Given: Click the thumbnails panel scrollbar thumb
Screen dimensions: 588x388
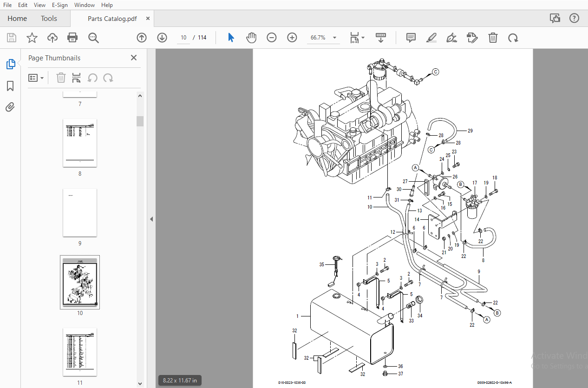Looking at the screenshot, I should (140, 121).
